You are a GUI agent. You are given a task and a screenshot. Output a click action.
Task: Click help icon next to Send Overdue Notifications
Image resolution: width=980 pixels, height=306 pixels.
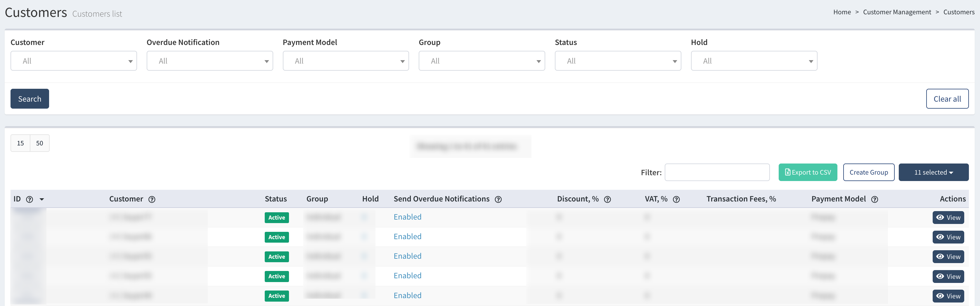[498, 199]
